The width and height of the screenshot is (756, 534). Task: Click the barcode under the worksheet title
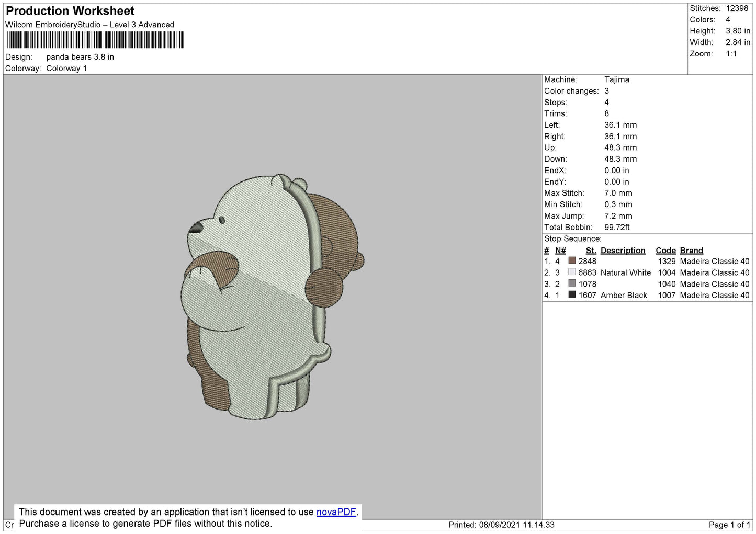click(95, 40)
